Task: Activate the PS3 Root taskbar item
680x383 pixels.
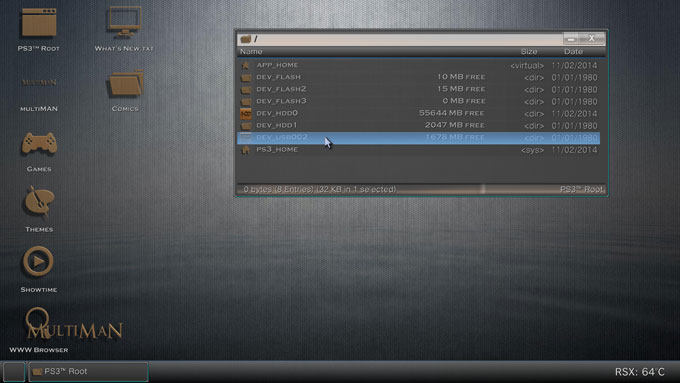Action: click(x=88, y=372)
